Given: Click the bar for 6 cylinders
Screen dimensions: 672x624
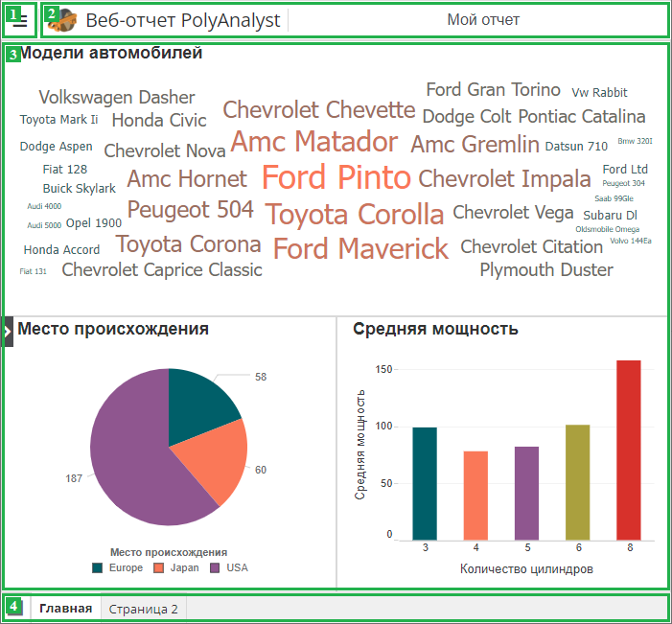Looking at the screenshot, I should coord(578,482).
